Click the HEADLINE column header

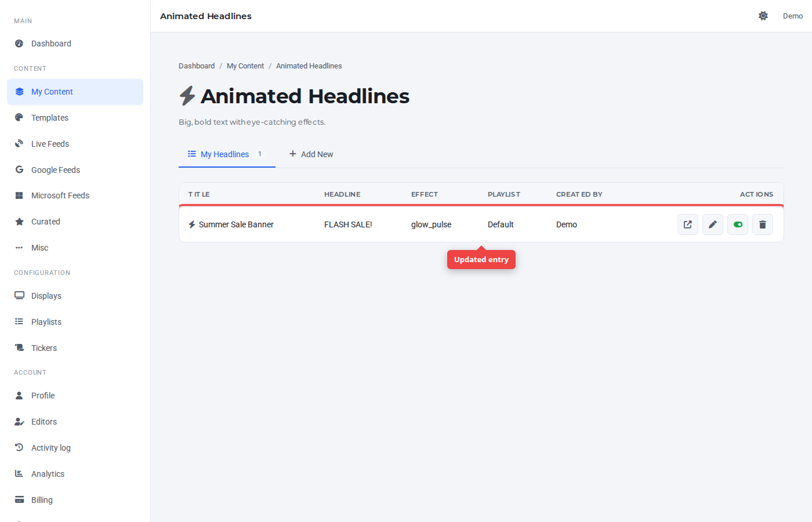tap(342, 194)
